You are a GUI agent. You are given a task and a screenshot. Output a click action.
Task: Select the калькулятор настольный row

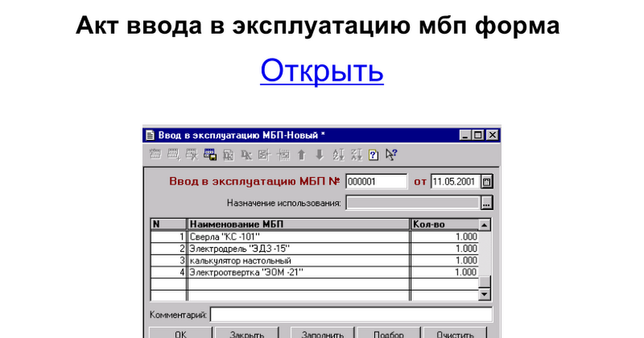(298, 260)
